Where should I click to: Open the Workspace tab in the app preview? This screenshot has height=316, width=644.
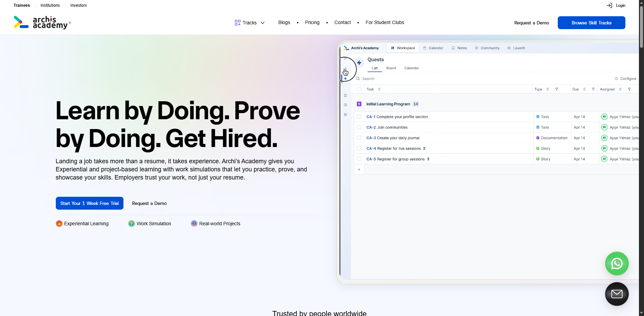pyautogui.click(x=403, y=48)
